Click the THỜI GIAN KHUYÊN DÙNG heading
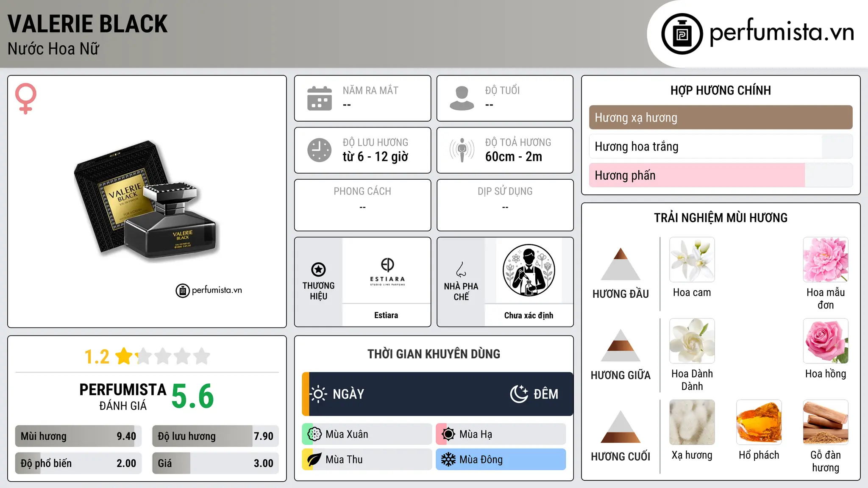The width and height of the screenshot is (868, 488). point(434,354)
